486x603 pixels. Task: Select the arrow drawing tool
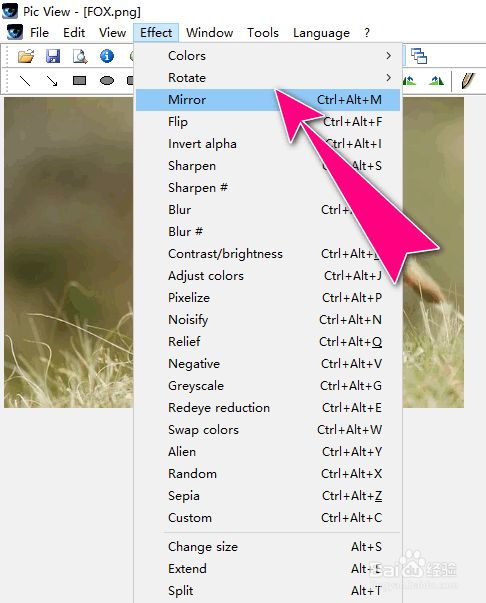tap(52, 80)
